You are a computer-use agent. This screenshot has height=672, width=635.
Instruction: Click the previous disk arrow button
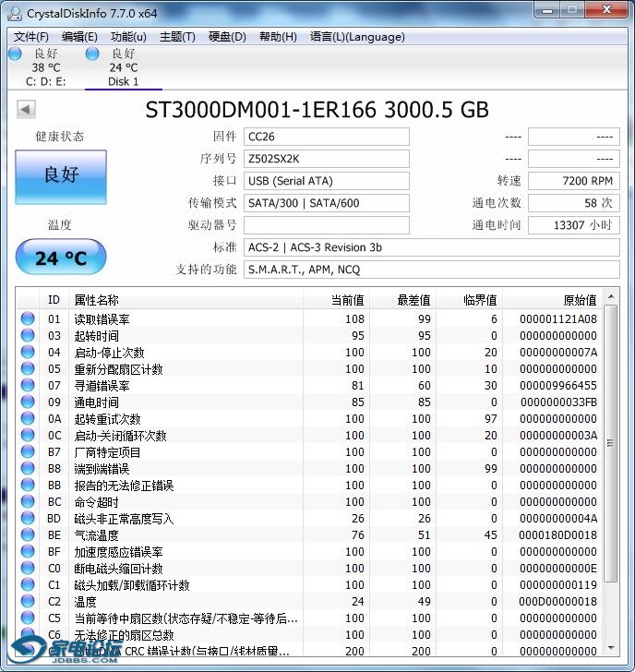[26, 109]
